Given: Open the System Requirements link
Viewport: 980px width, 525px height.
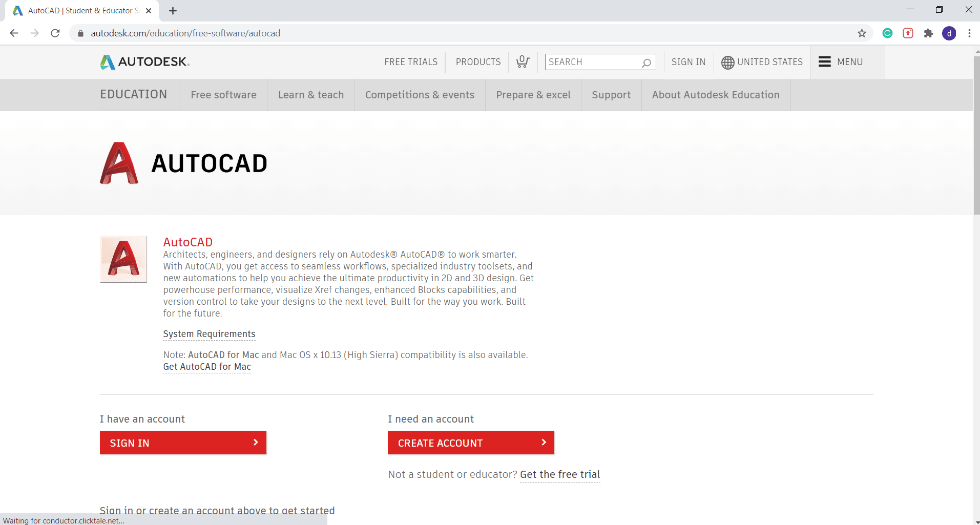Looking at the screenshot, I should [209, 333].
